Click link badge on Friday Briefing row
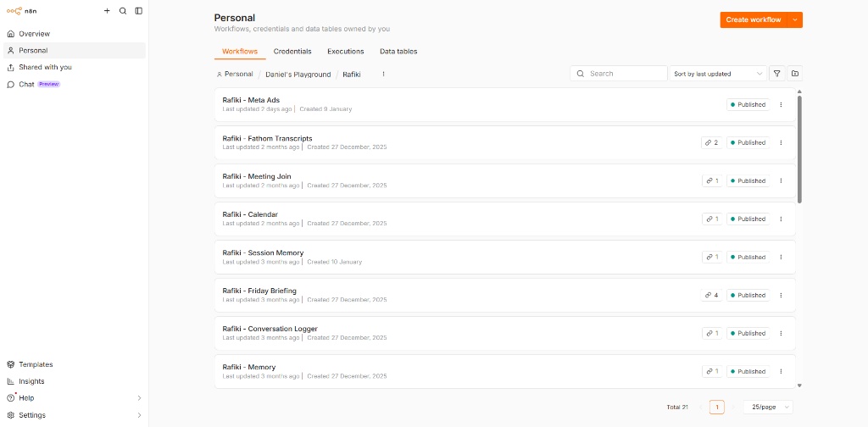This screenshot has width=868, height=427. pyautogui.click(x=711, y=296)
